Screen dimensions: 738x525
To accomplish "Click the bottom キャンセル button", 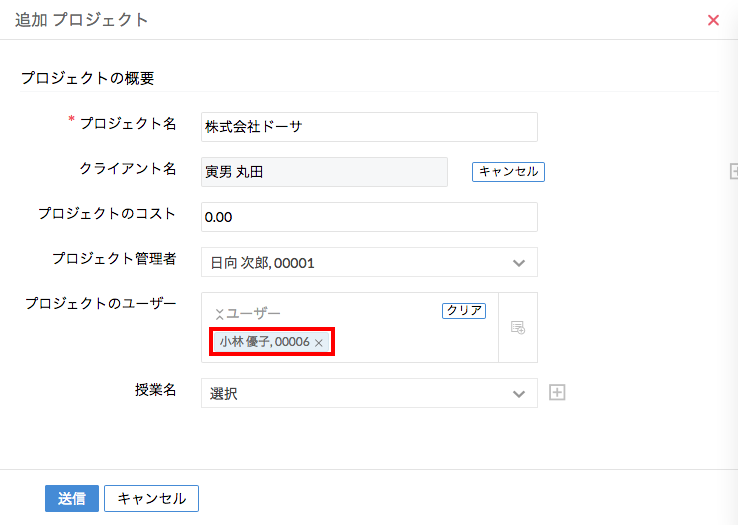I will coord(151,498).
